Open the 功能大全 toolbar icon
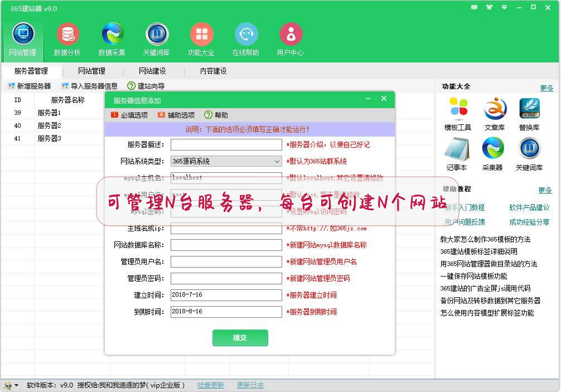The image size is (561, 392). coord(201,39)
